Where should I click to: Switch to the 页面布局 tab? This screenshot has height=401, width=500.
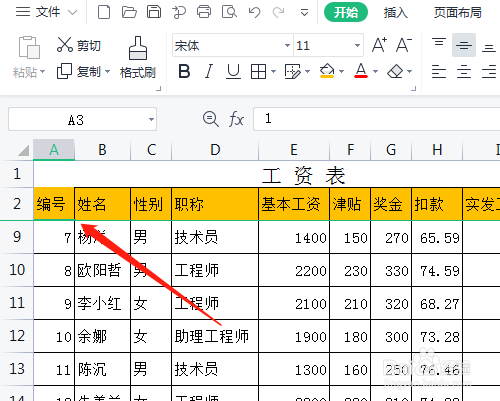pyautogui.click(x=458, y=13)
